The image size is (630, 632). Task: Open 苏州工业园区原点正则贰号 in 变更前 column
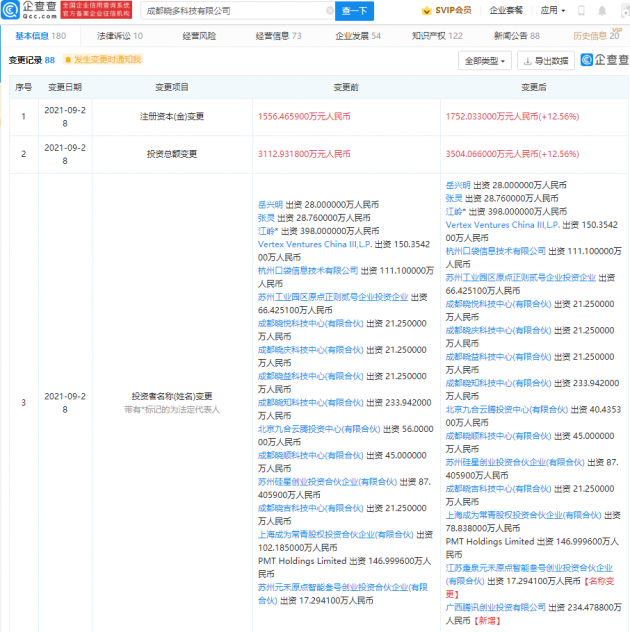tap(333, 297)
